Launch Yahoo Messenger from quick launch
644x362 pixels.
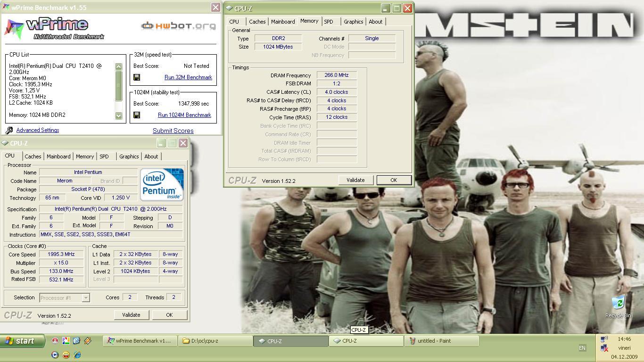(66, 354)
